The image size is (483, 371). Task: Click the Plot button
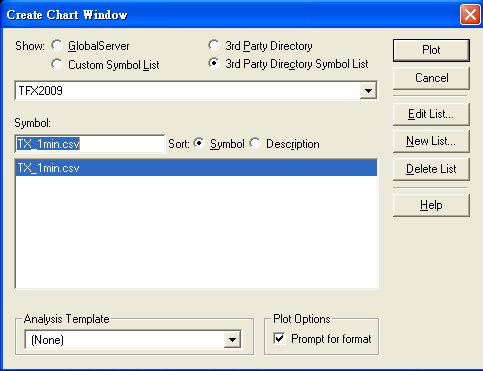(x=431, y=50)
